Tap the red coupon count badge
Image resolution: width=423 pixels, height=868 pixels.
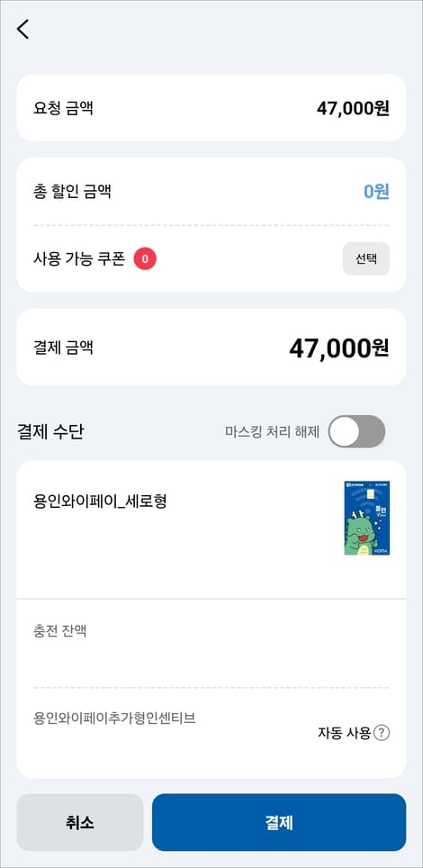(145, 258)
